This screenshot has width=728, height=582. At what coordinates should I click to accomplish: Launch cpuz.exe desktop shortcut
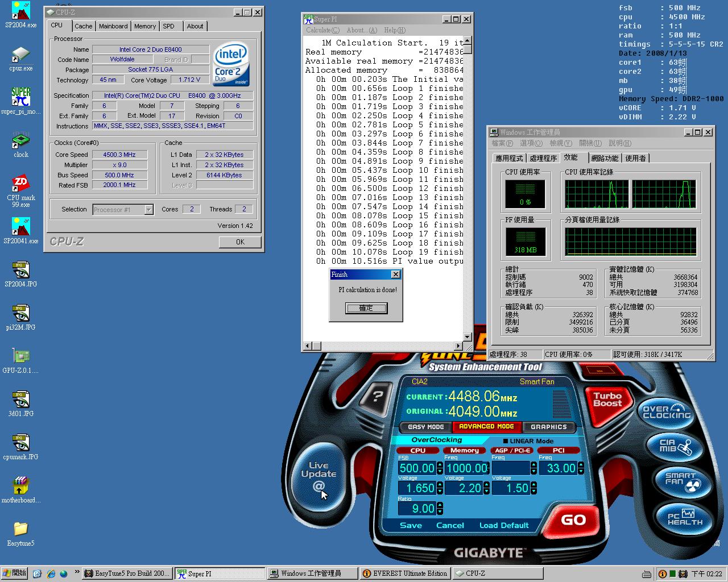point(20,59)
